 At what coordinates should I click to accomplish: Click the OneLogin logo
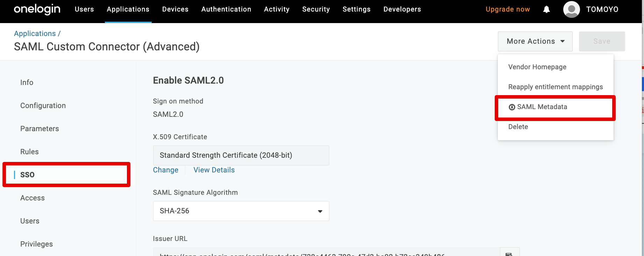(37, 9)
